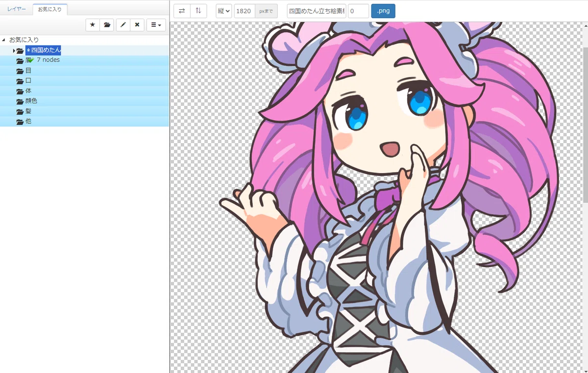Collapse the お気に入り root node
This screenshot has height=373, width=588.
click(x=4, y=40)
